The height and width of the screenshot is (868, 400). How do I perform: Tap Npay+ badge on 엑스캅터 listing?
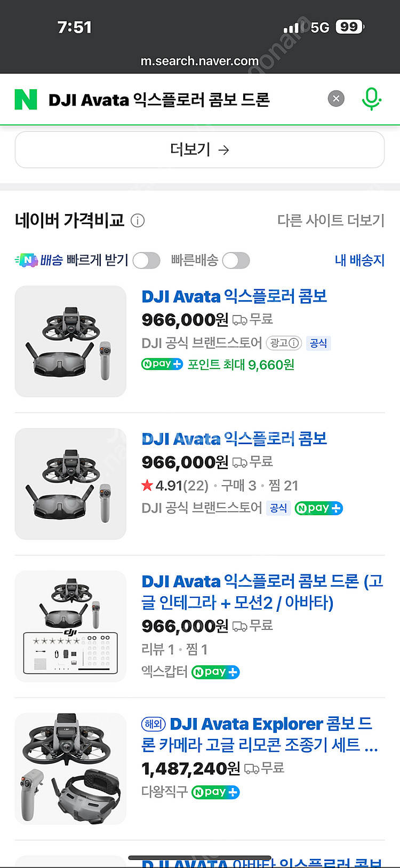click(215, 672)
